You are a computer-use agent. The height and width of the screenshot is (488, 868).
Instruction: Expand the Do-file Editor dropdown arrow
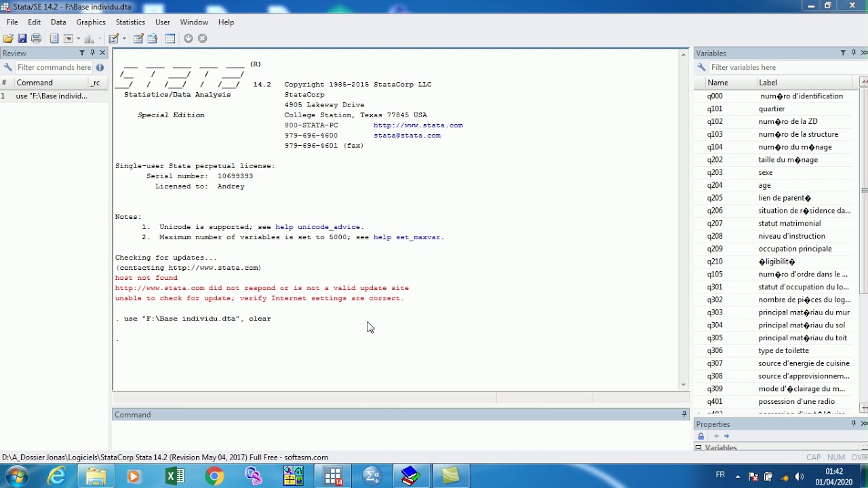[125, 39]
